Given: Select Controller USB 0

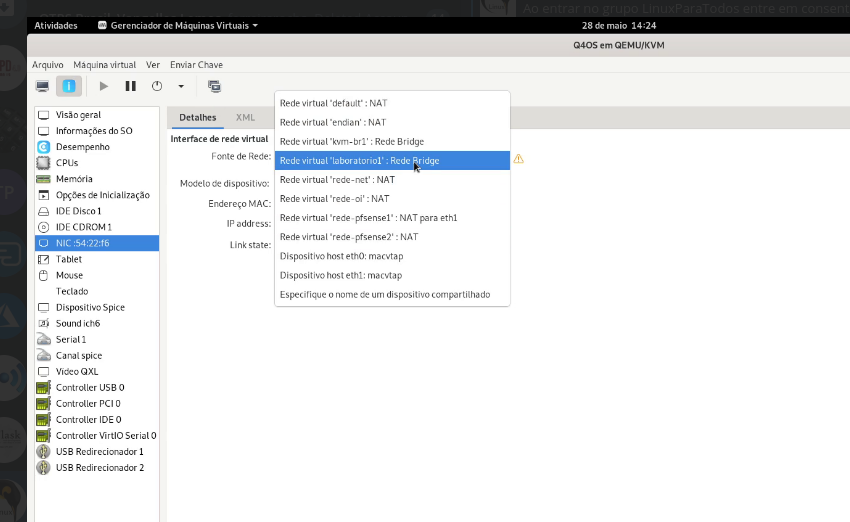Looking at the screenshot, I should pyautogui.click(x=97, y=388).
